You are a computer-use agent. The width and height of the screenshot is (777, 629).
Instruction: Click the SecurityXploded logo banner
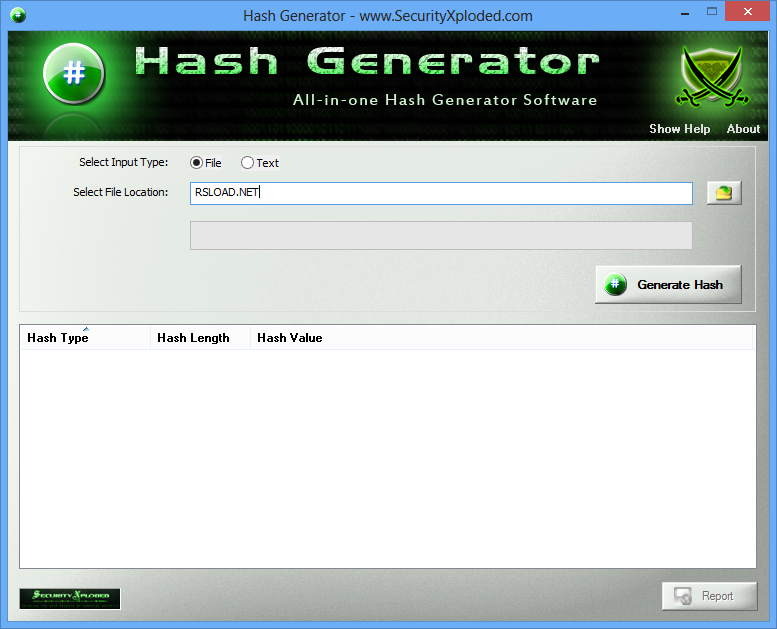(70, 598)
